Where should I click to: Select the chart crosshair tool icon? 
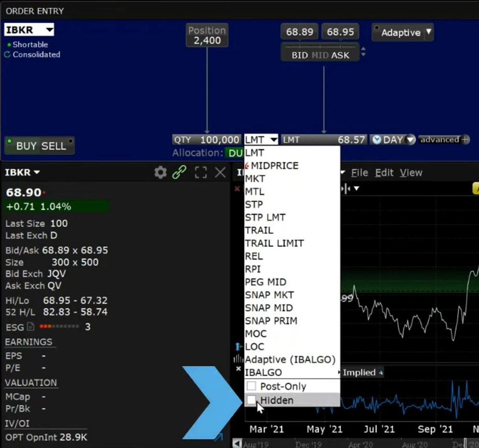click(x=345, y=189)
